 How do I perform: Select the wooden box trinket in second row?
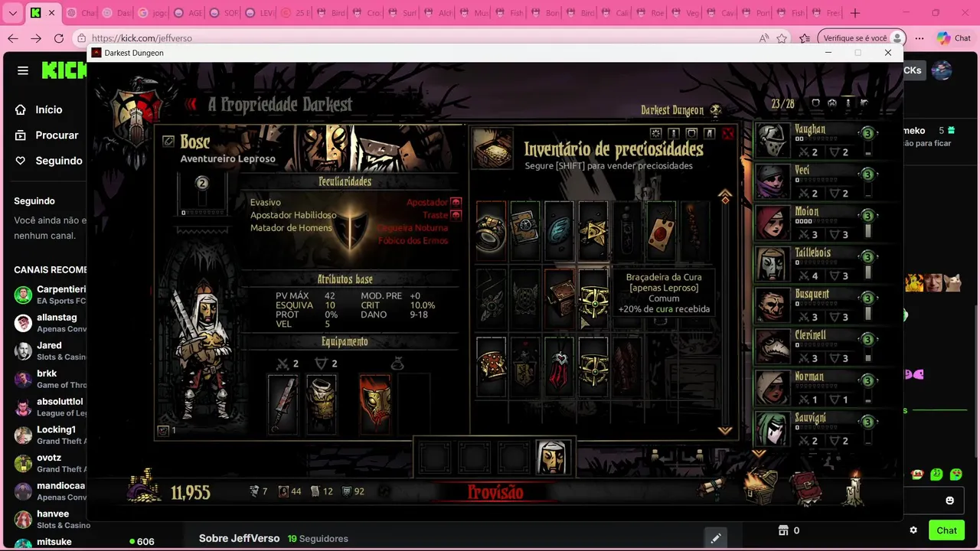coord(559,298)
